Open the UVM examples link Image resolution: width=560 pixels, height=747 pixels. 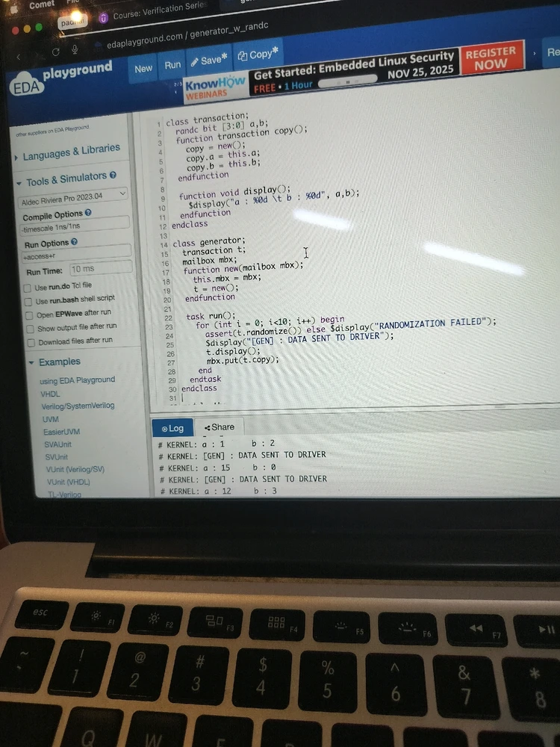tap(51, 419)
